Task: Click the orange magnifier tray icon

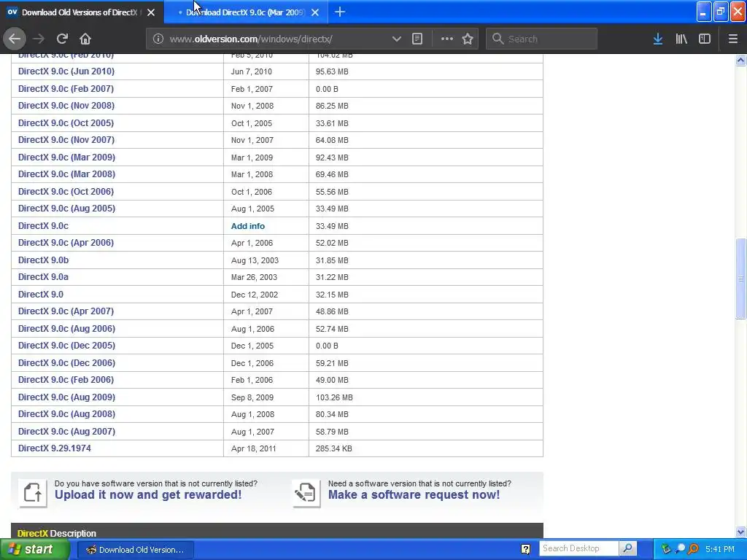Action: click(x=694, y=549)
